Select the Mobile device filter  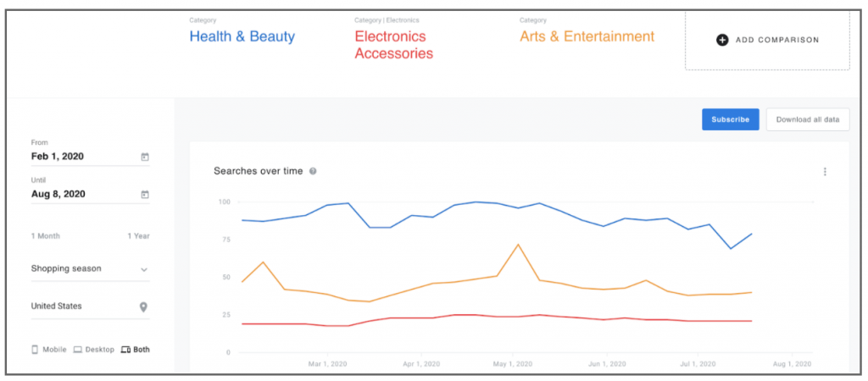click(48, 349)
